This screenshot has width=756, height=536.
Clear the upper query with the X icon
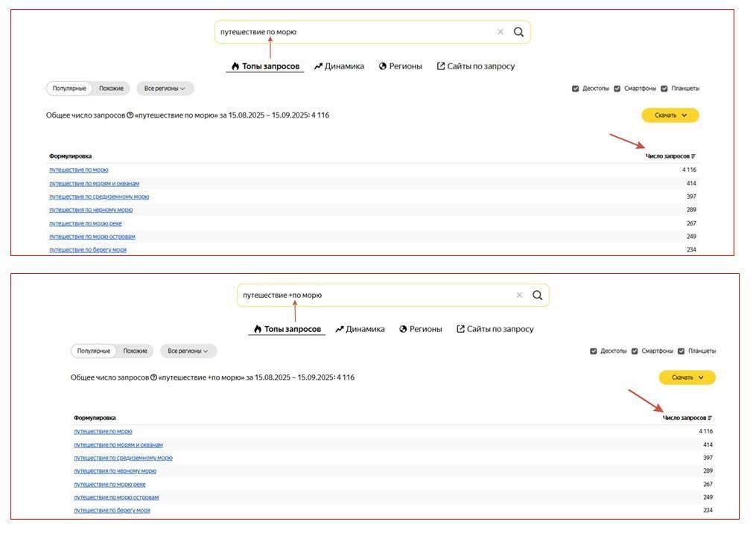[501, 32]
